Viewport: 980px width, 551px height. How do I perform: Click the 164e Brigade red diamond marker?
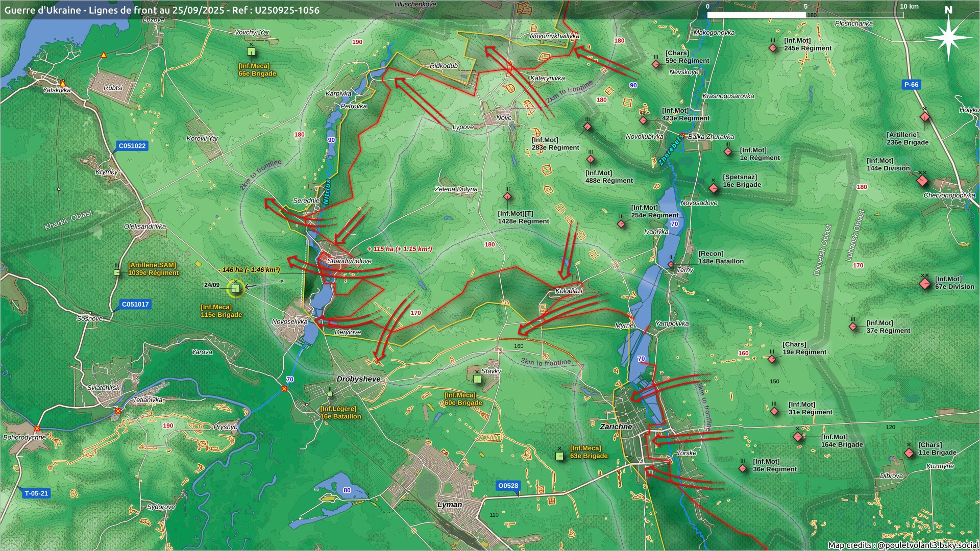coord(798,437)
